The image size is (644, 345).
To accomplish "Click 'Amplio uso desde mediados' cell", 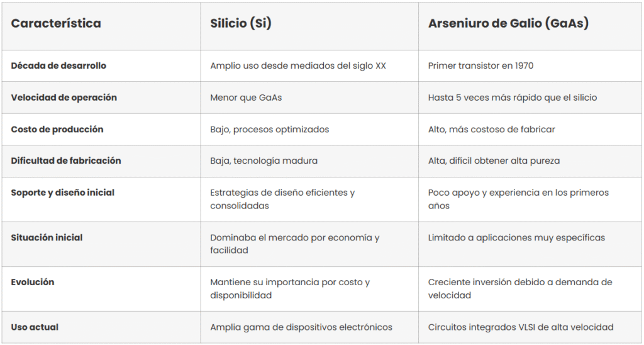I will click(x=297, y=66).
